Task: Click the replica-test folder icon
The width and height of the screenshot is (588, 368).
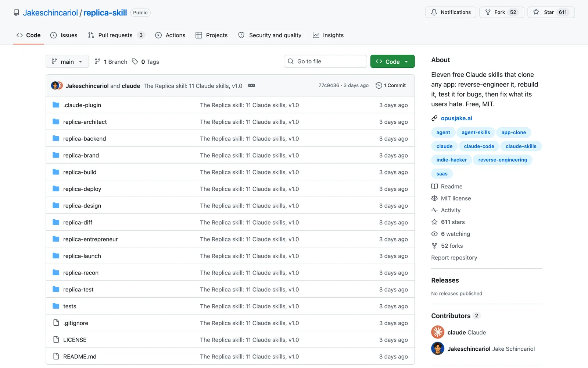Action: point(56,289)
